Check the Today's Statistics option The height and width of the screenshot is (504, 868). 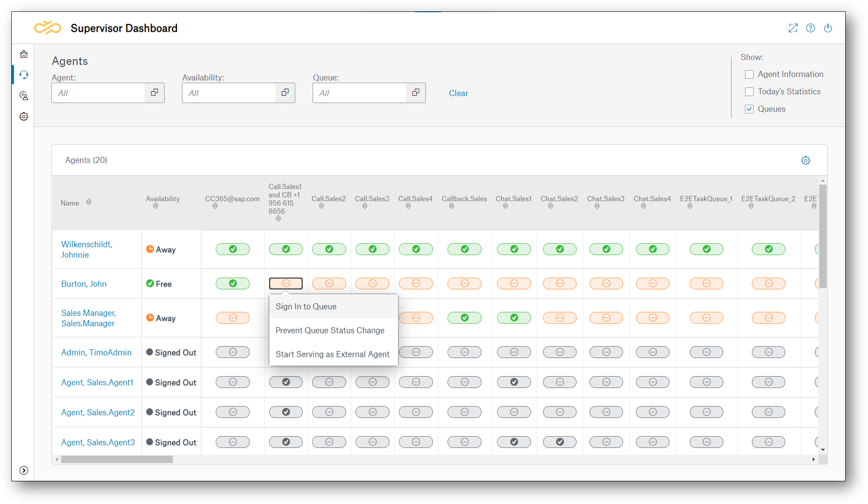tap(749, 92)
